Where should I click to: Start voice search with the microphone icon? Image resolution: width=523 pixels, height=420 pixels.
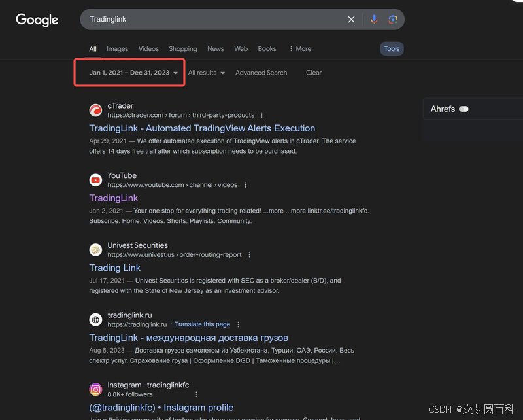click(374, 20)
